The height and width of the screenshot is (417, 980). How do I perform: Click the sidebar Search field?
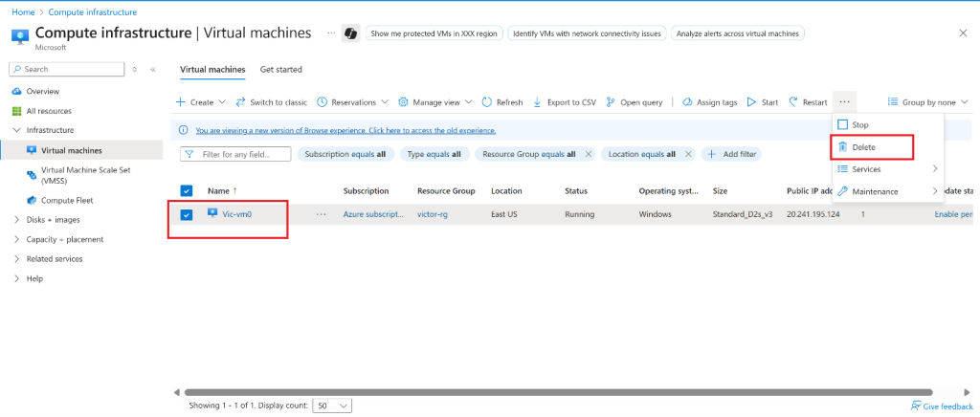pyautogui.click(x=67, y=69)
